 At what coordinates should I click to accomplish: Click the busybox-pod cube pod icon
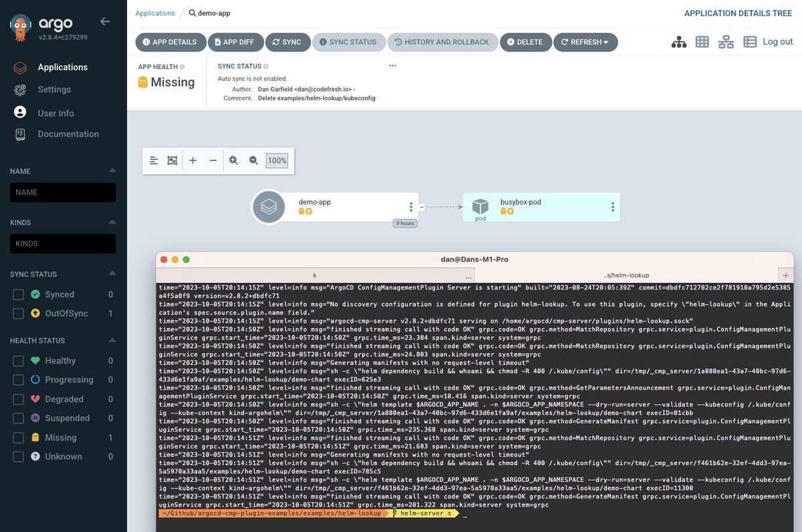pyautogui.click(x=481, y=207)
